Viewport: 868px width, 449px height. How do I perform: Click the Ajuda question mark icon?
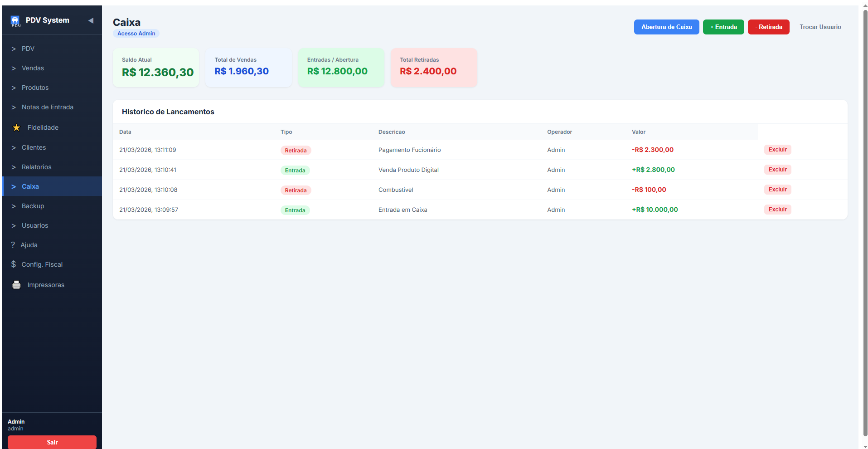[x=13, y=245]
